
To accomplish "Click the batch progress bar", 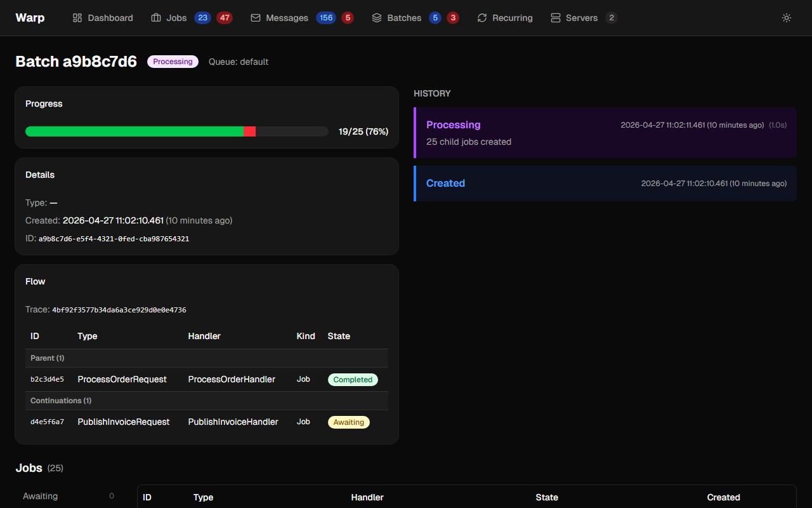I will tap(176, 131).
